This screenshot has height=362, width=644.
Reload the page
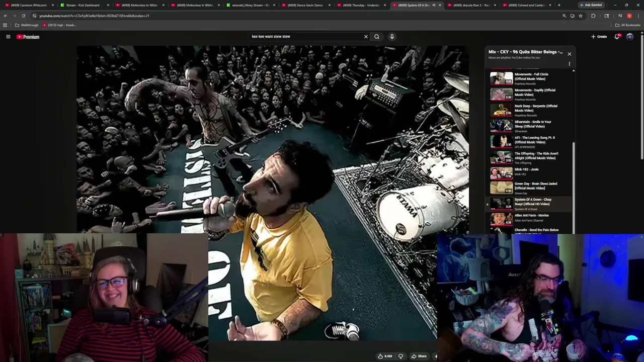23,16
